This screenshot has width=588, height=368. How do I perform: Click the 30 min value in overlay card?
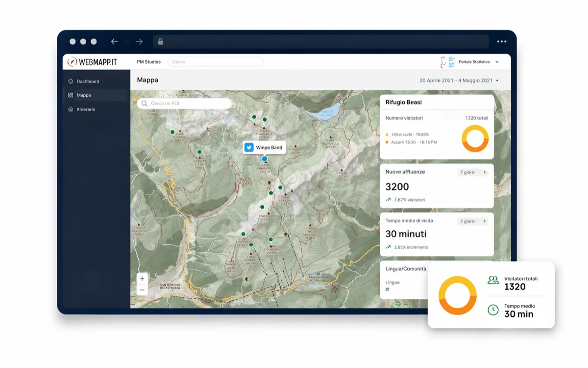pos(519,315)
